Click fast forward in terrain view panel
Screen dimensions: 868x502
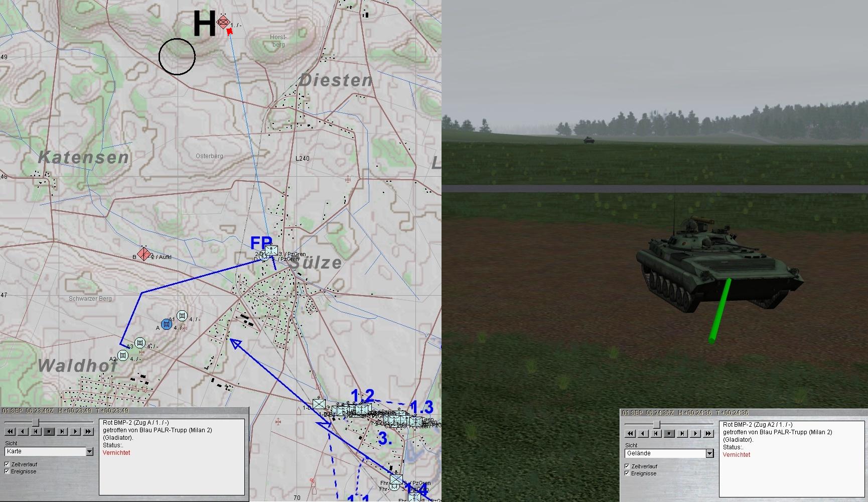click(708, 433)
